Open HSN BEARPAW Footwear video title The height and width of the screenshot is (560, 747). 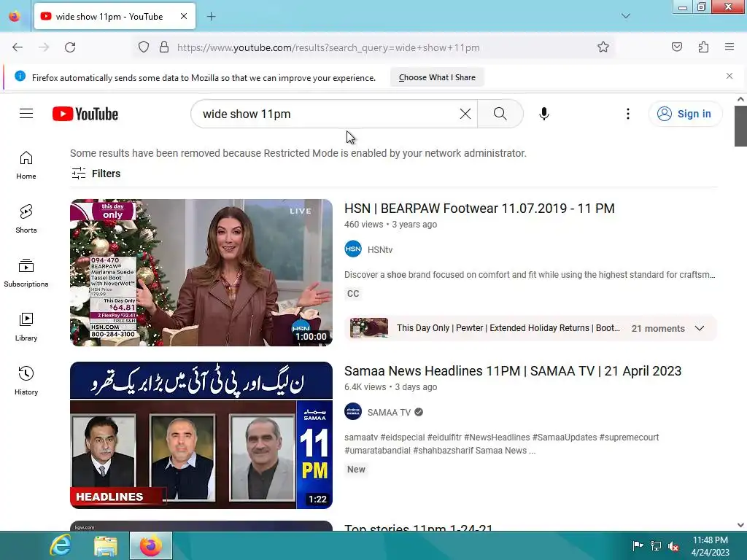479,209
